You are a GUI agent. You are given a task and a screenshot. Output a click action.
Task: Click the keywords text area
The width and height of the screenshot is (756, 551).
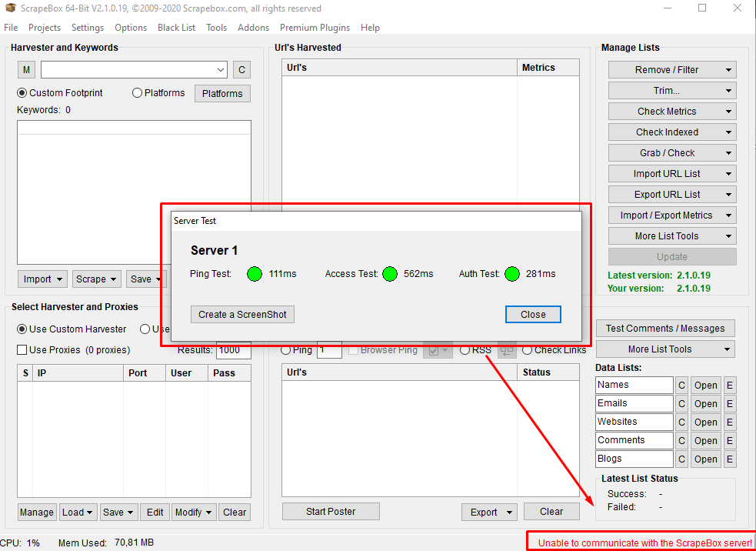(134, 192)
